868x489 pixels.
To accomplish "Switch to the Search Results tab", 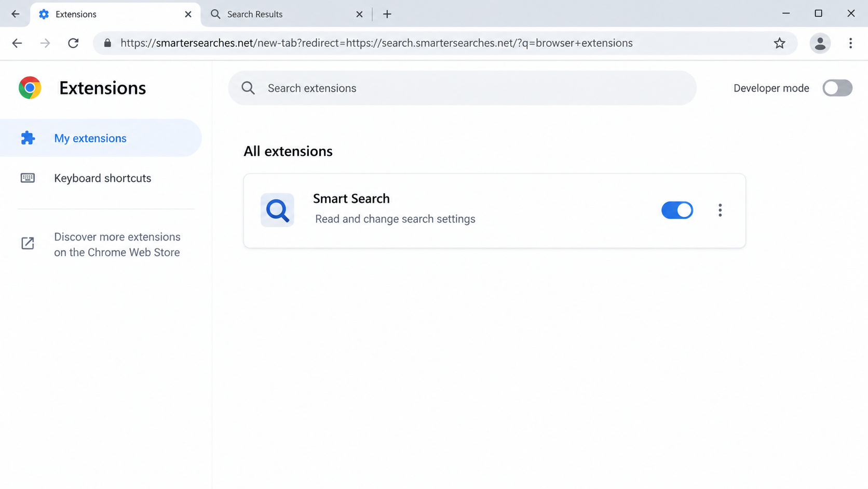I will (x=287, y=14).
